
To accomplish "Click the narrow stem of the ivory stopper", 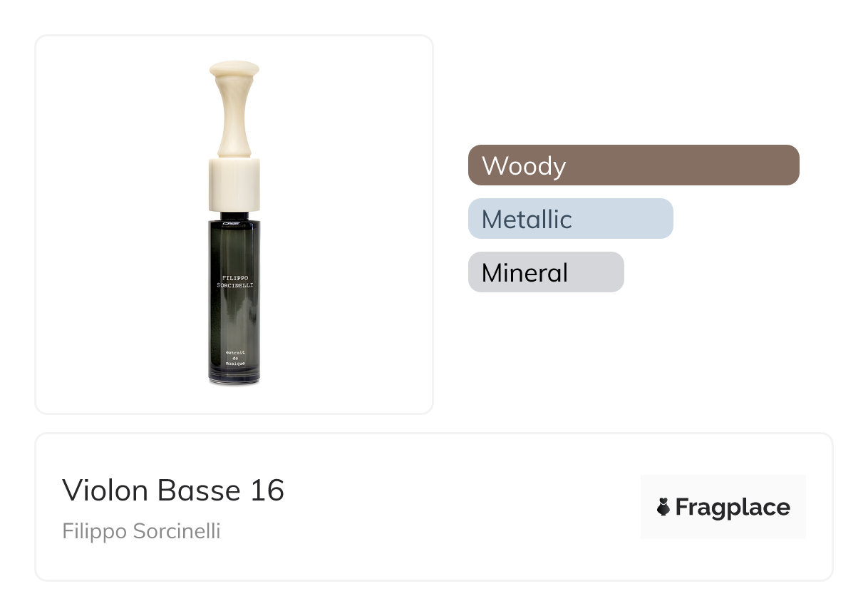I will click(234, 114).
